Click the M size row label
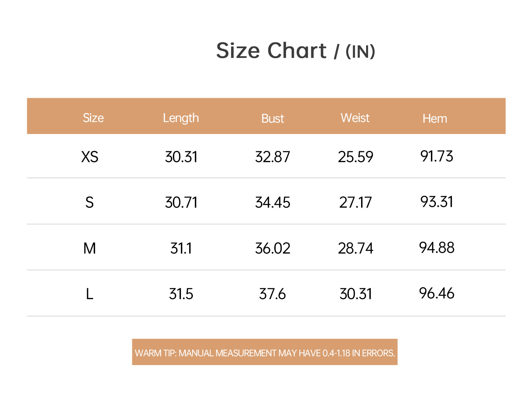532x399 pixels. click(x=90, y=248)
